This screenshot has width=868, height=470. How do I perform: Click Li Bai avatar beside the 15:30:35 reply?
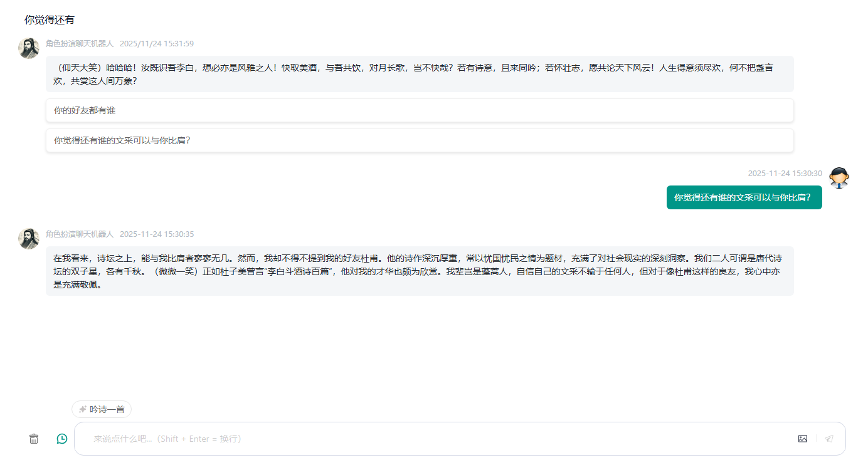29,239
